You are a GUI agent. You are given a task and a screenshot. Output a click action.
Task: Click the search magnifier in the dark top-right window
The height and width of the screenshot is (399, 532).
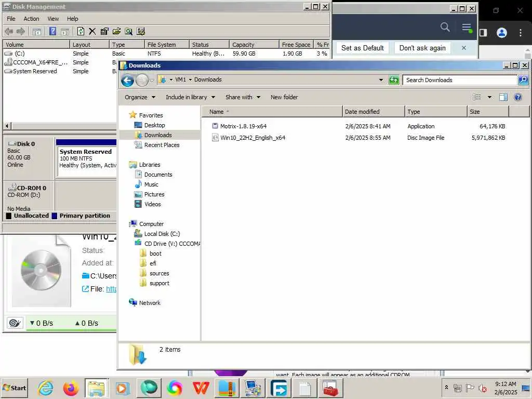445,27
